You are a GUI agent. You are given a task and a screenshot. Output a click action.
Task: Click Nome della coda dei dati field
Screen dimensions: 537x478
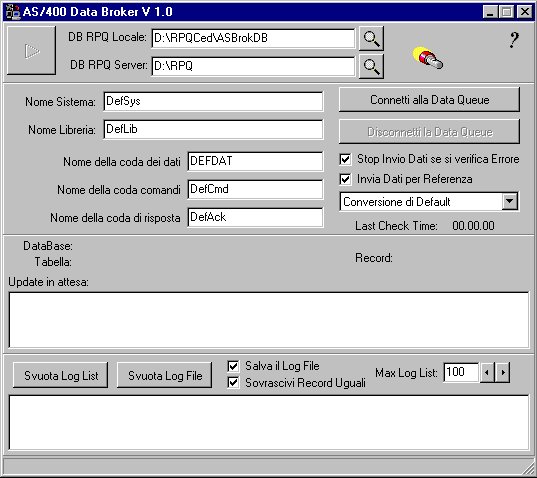tap(255, 161)
